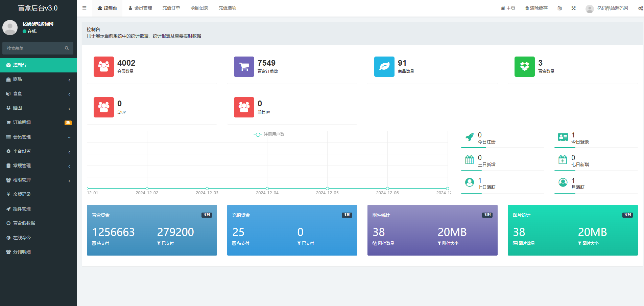Open the 主页 home link

tap(508, 8)
